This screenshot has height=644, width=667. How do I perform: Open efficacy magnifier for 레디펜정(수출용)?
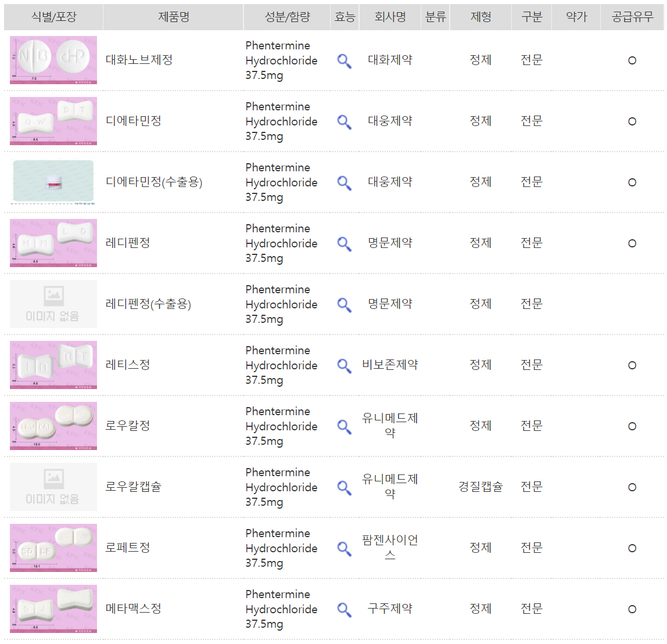coord(344,305)
